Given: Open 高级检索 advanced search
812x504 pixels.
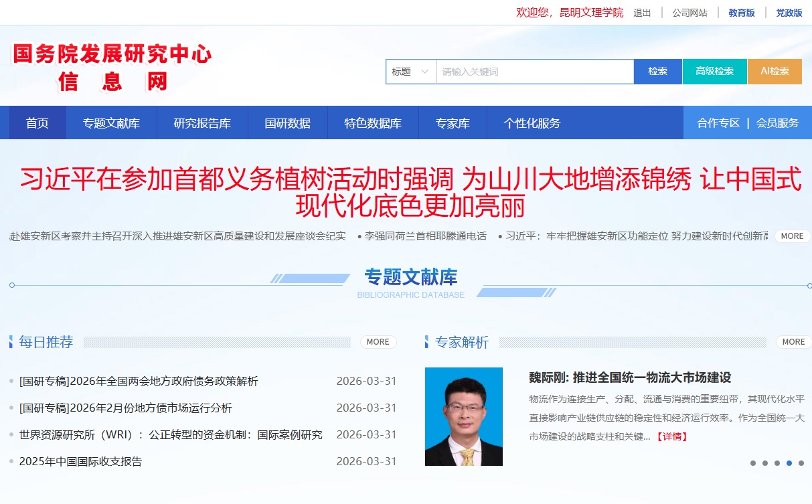Looking at the screenshot, I should pyautogui.click(x=714, y=71).
